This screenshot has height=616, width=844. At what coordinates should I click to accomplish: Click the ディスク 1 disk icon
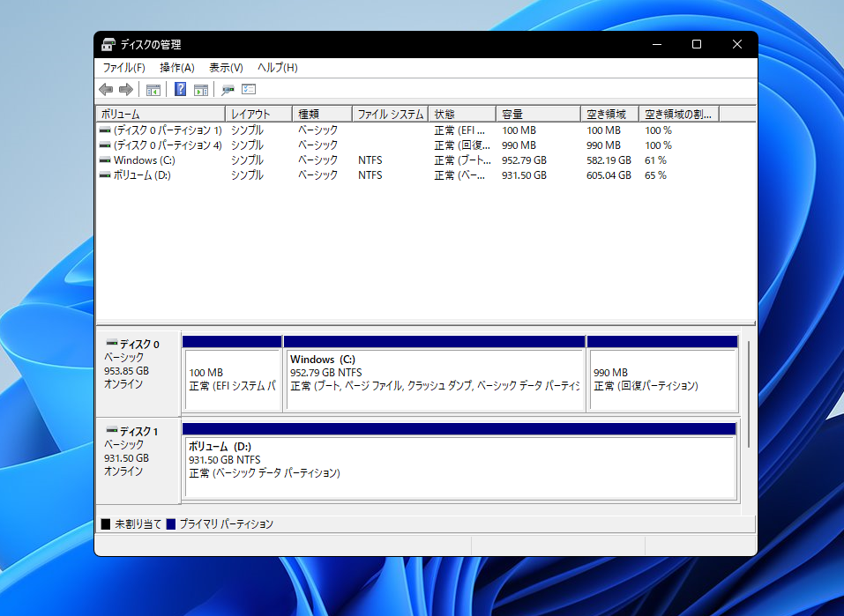112,430
